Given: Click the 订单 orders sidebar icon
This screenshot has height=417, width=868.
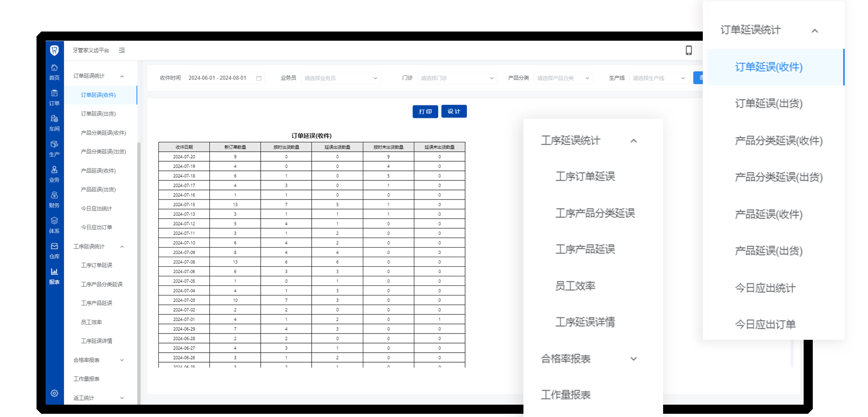Looking at the screenshot, I should point(54,97).
